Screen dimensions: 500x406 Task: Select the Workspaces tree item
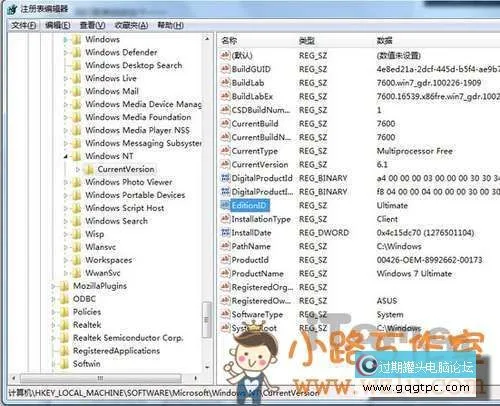coord(109,260)
